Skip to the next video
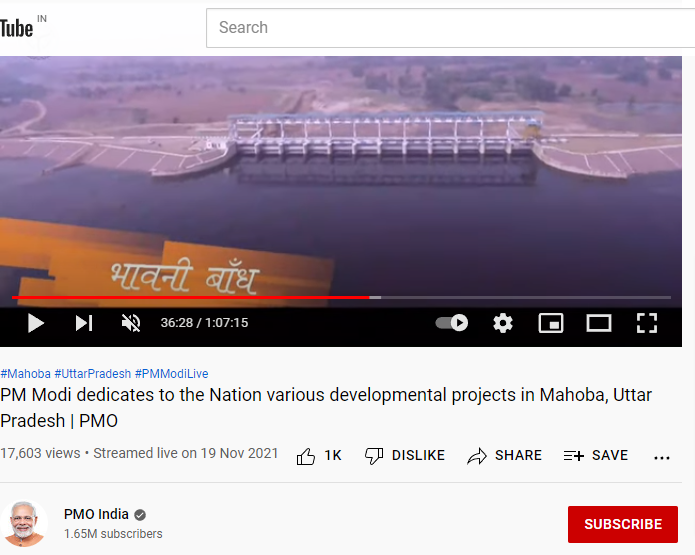The image size is (695, 555). pyautogui.click(x=84, y=323)
